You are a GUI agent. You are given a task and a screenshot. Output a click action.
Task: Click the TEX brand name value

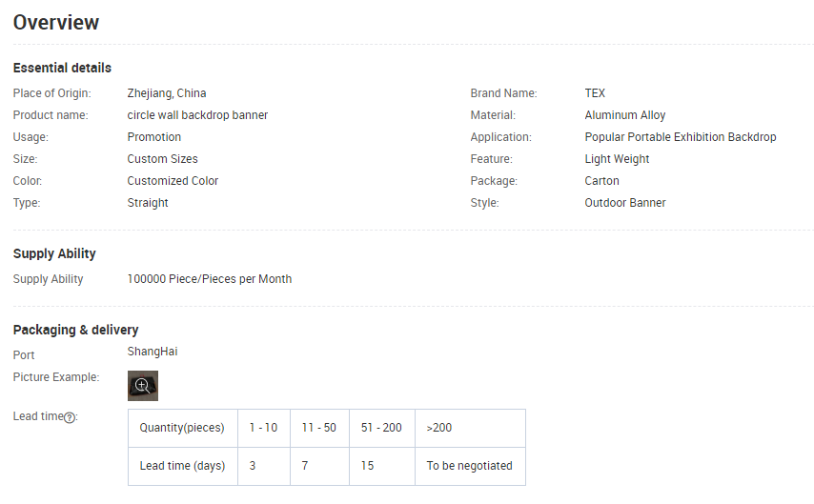(x=595, y=93)
